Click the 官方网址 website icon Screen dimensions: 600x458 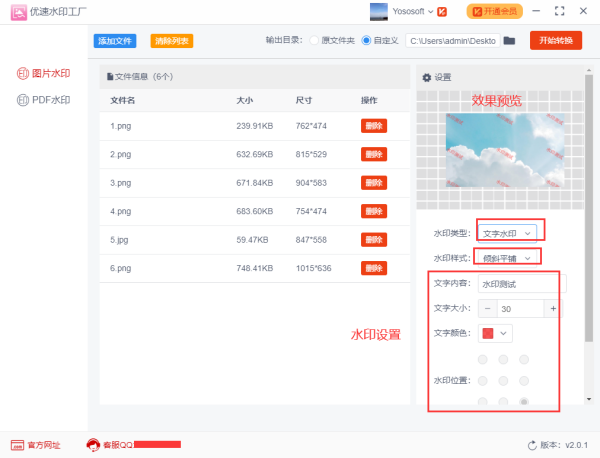point(17,445)
